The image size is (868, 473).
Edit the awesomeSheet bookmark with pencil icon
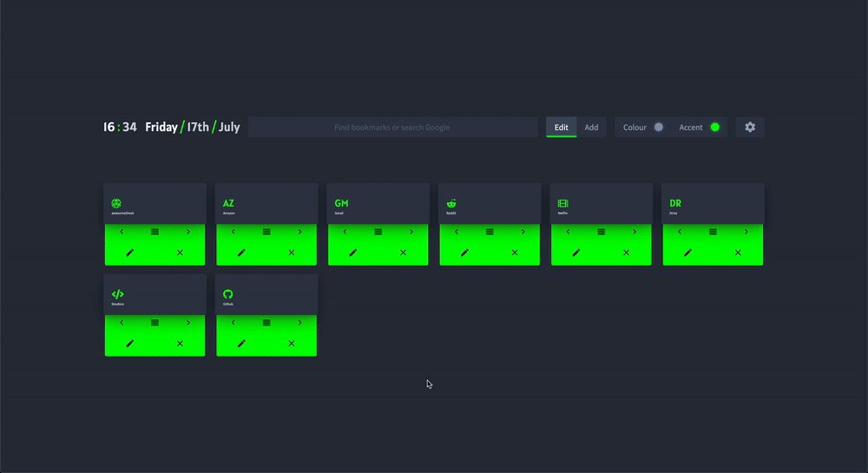pyautogui.click(x=130, y=253)
